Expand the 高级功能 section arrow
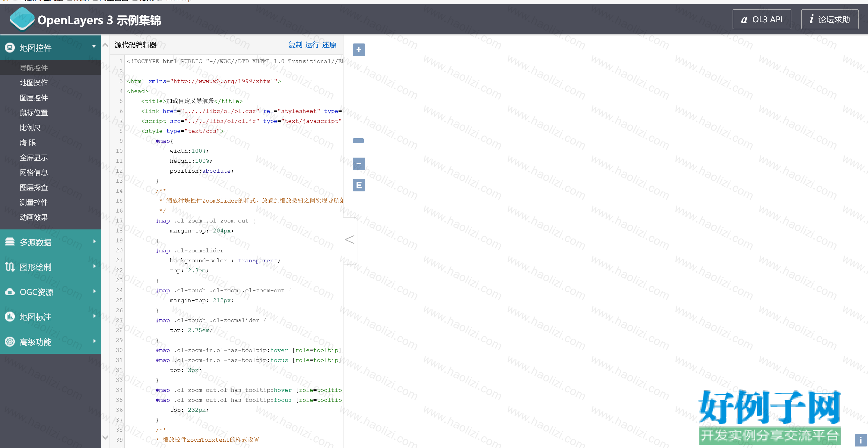 (x=95, y=341)
